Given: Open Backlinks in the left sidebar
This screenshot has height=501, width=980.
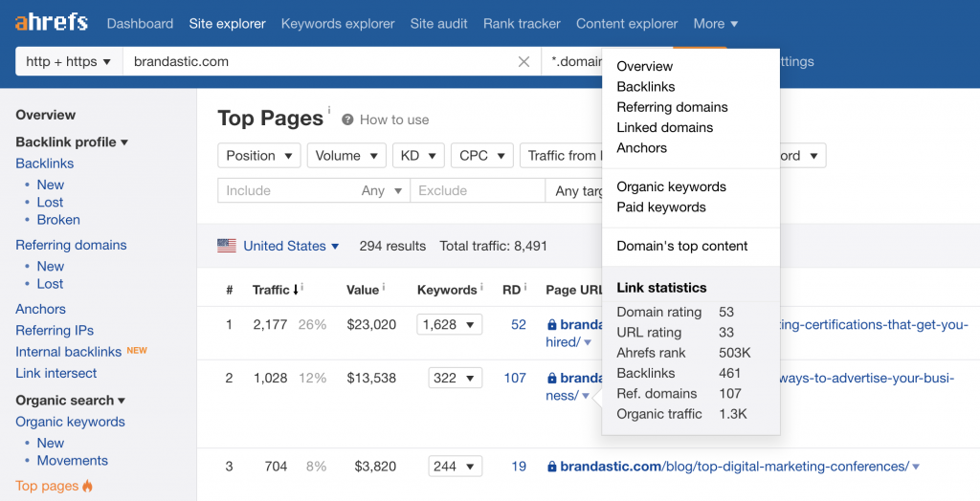Looking at the screenshot, I should point(44,163).
